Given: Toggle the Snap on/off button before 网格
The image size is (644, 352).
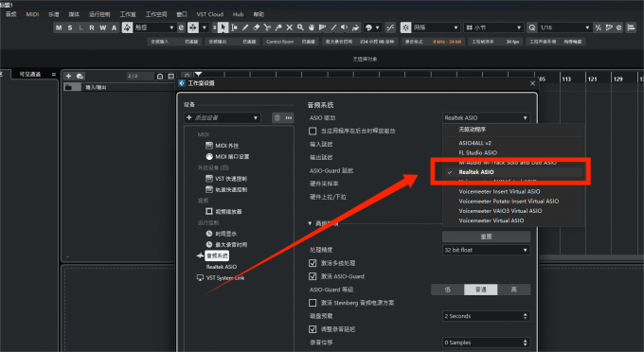Looking at the screenshot, I should coord(405,27).
